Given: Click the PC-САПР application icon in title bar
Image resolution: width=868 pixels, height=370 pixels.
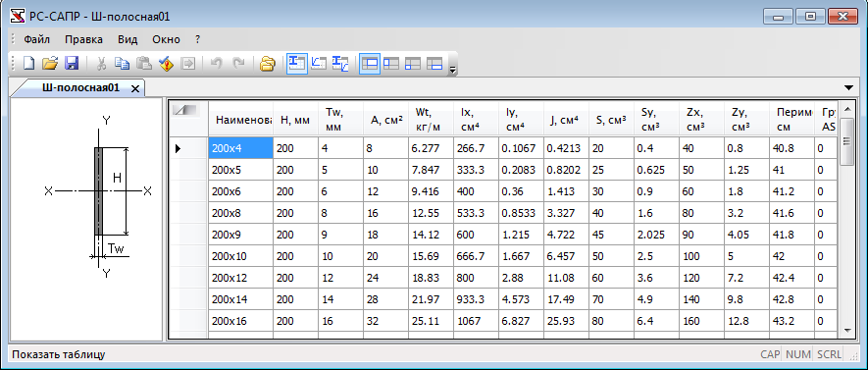Looking at the screenshot, I should (17, 16).
